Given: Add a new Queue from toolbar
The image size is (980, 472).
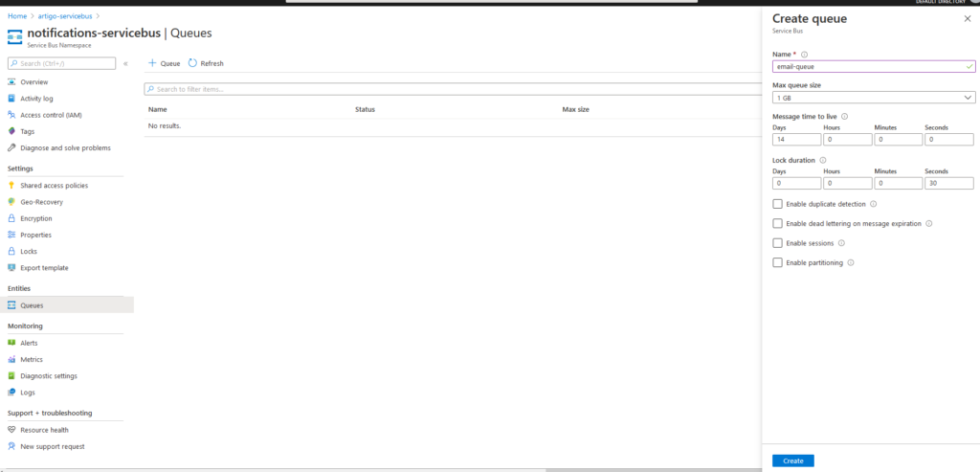Looking at the screenshot, I should pyautogui.click(x=164, y=63).
